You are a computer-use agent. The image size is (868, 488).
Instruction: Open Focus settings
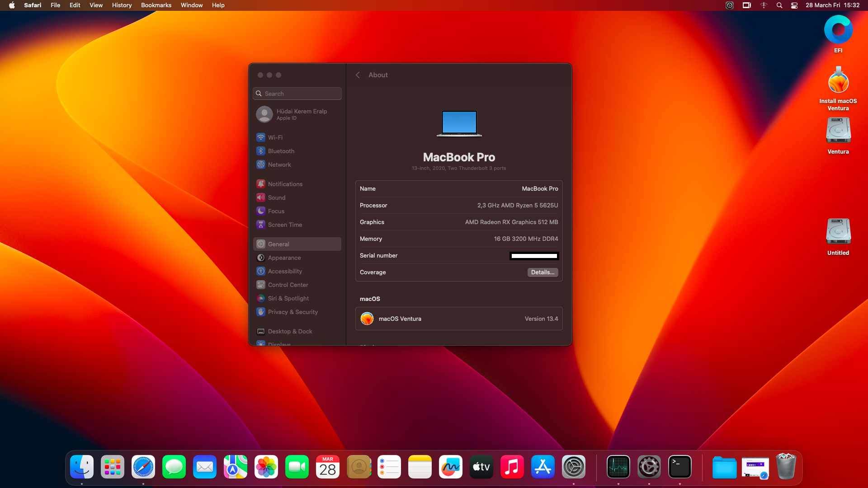pos(276,211)
